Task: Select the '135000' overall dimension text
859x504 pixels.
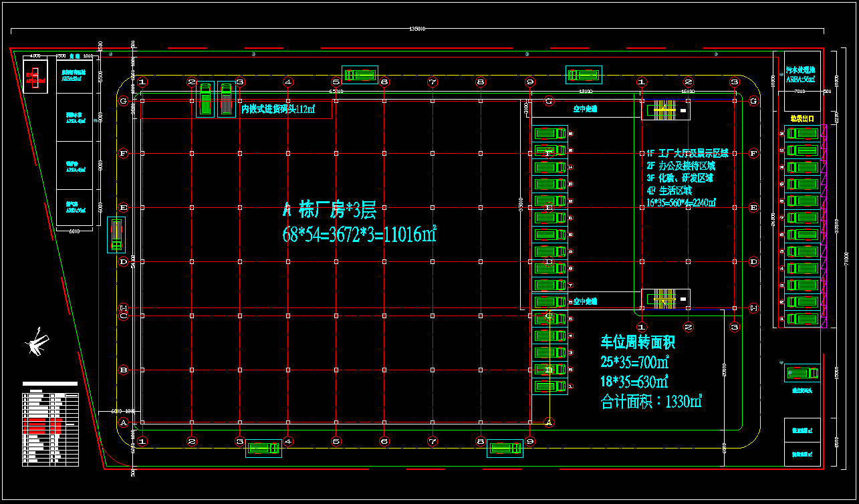Action: 417,29
